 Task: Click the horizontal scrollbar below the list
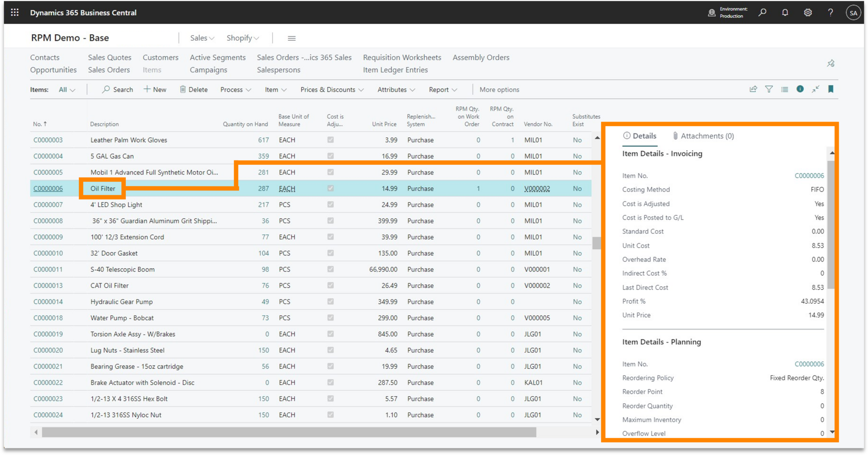tap(288, 432)
